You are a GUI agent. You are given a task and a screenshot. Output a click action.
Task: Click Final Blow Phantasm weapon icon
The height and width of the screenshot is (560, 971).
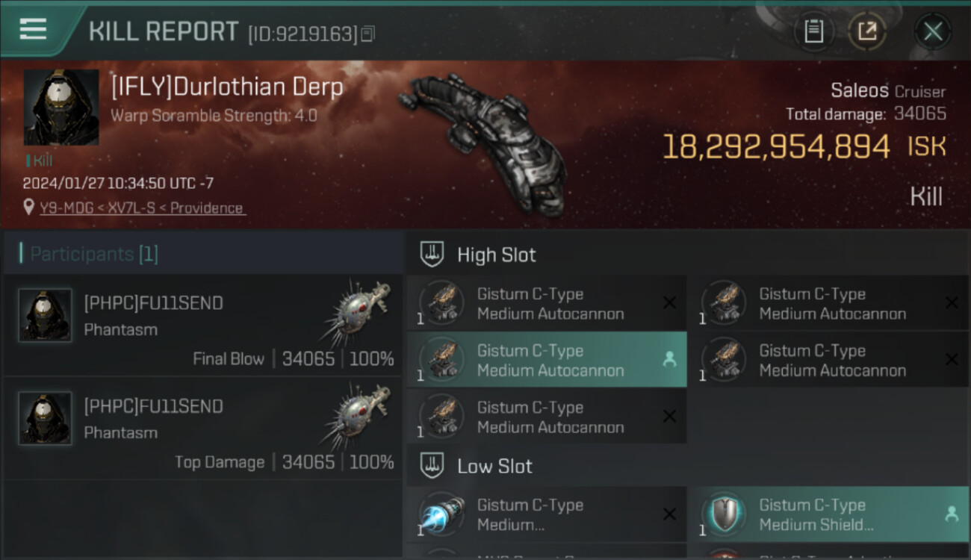click(x=358, y=312)
